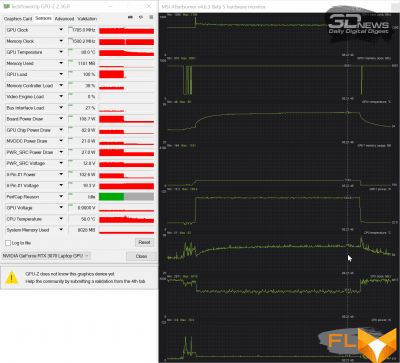Viewport: 400px width, 363px height.
Task: Open the Memory Controller Load dropdown
Action: (x=61, y=86)
